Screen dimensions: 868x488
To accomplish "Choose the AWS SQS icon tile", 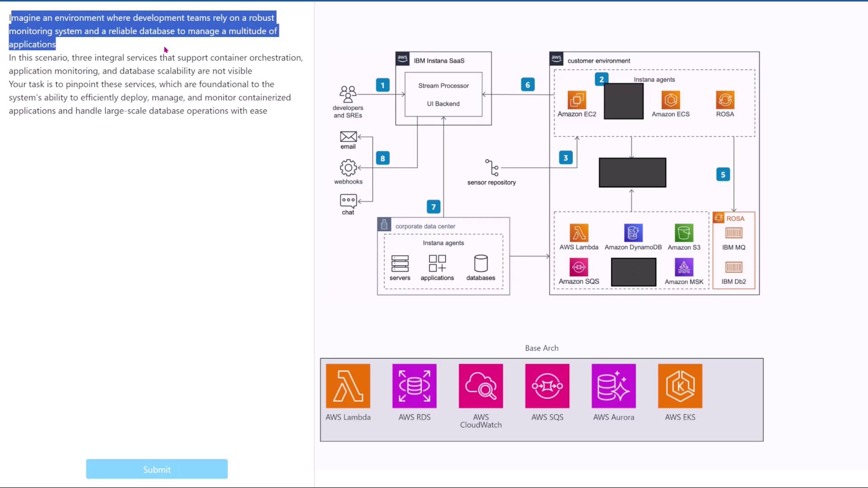I will (547, 386).
